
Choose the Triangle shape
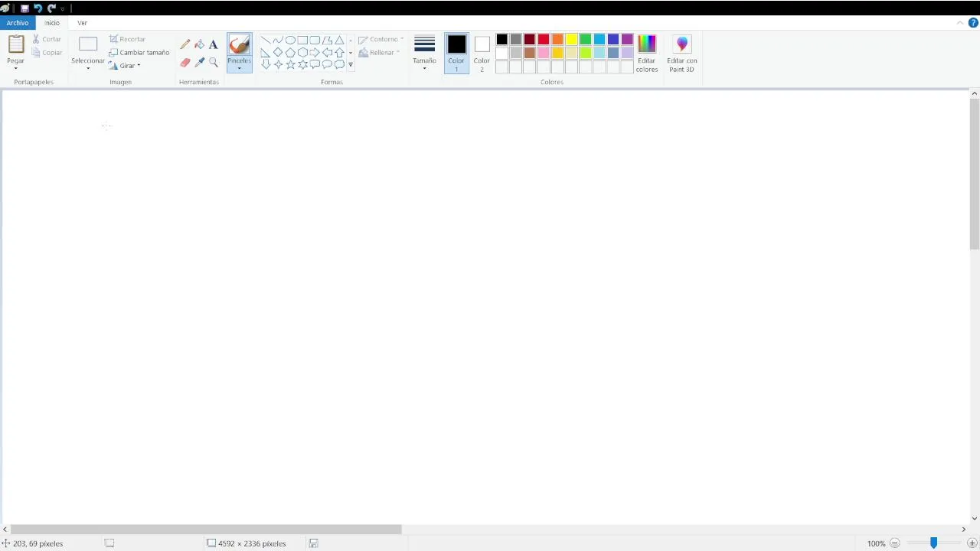pyautogui.click(x=339, y=40)
